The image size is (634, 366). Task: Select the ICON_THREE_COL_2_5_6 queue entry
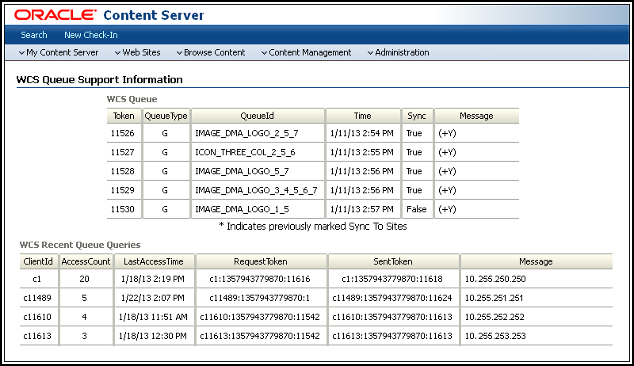coord(245,152)
